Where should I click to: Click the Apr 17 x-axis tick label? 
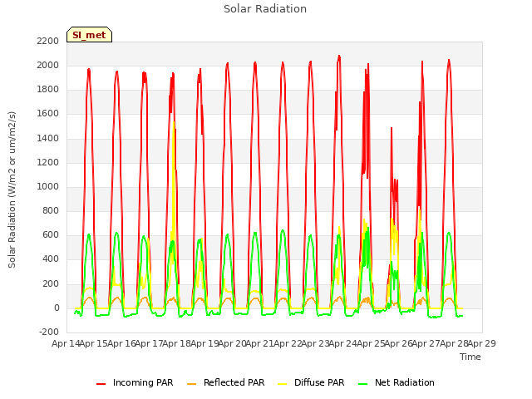pos(150,343)
